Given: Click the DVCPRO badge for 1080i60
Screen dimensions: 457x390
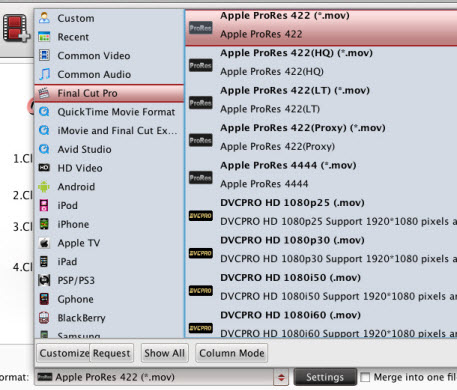Looking at the screenshot, I should click(x=201, y=328).
